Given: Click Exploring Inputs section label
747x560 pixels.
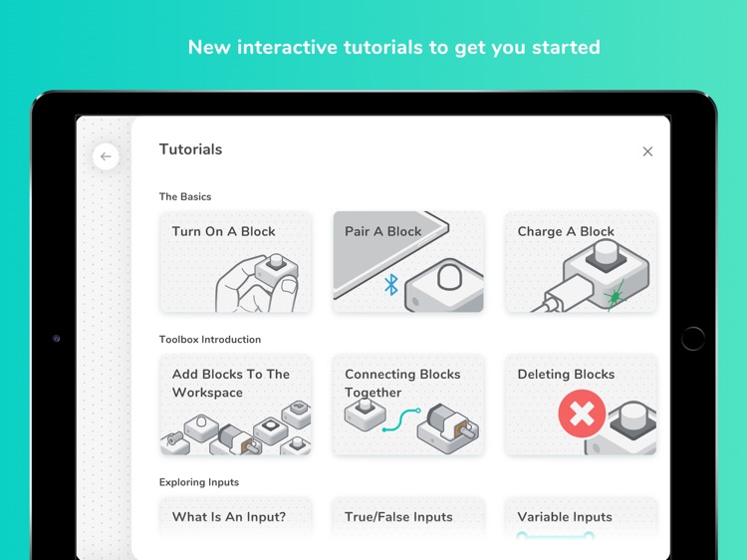Looking at the screenshot, I should coord(199,482).
